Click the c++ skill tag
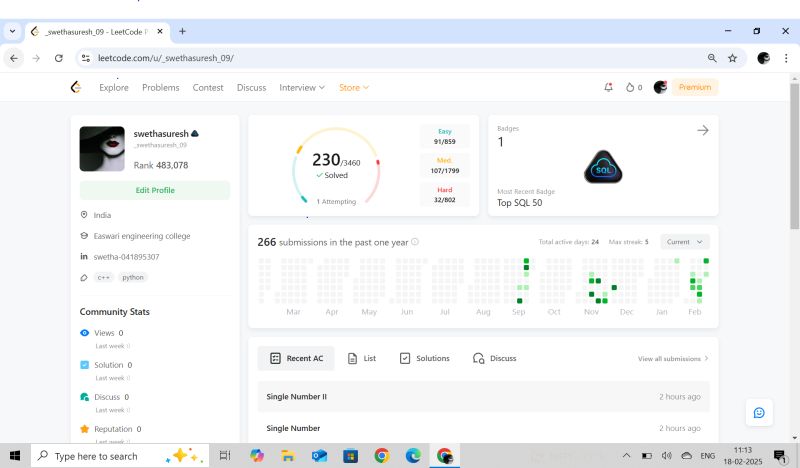Viewport: 800px width, 468px height. (x=104, y=278)
